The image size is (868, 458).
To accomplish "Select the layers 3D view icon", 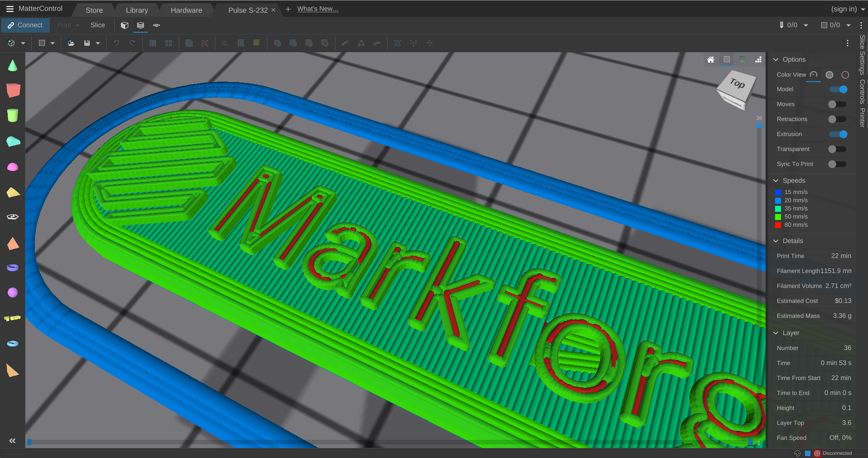I will tap(141, 25).
